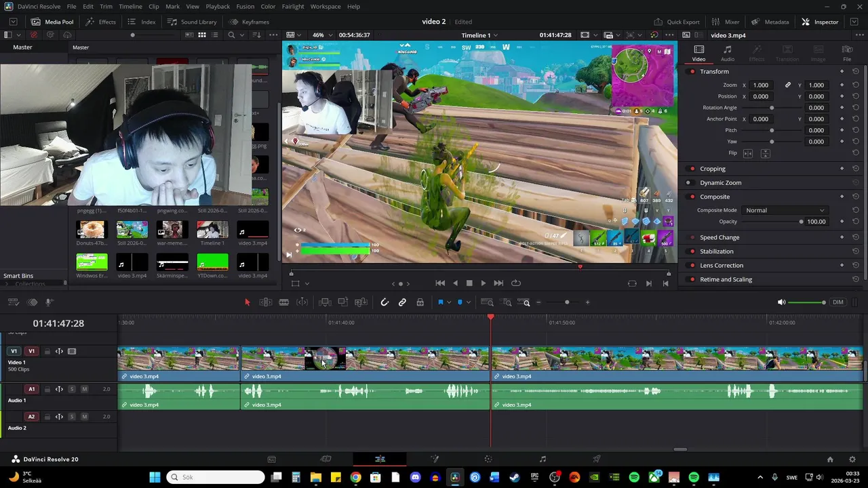868x488 pixels.
Task: Disable the Stabilization toggle
Action: click(692, 251)
